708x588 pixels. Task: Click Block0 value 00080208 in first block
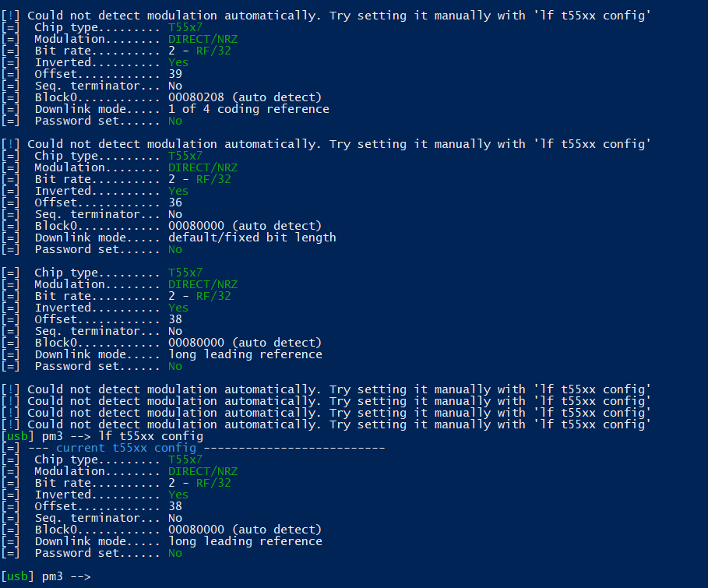tap(196, 97)
